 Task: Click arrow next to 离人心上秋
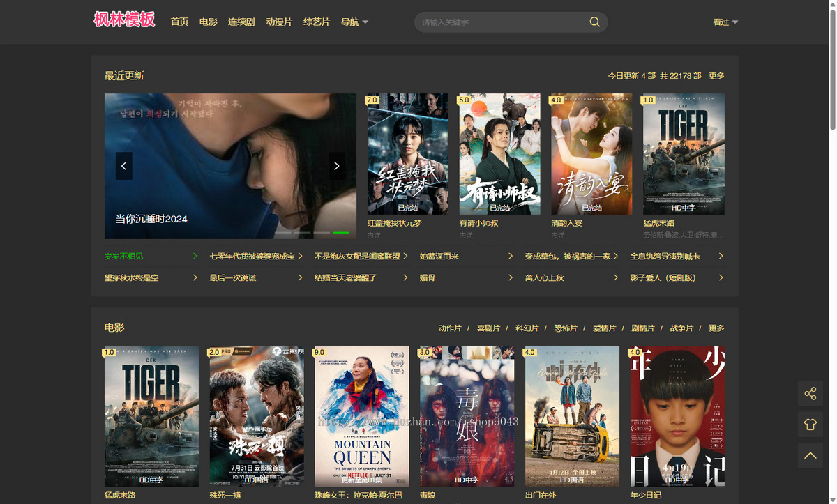click(616, 277)
